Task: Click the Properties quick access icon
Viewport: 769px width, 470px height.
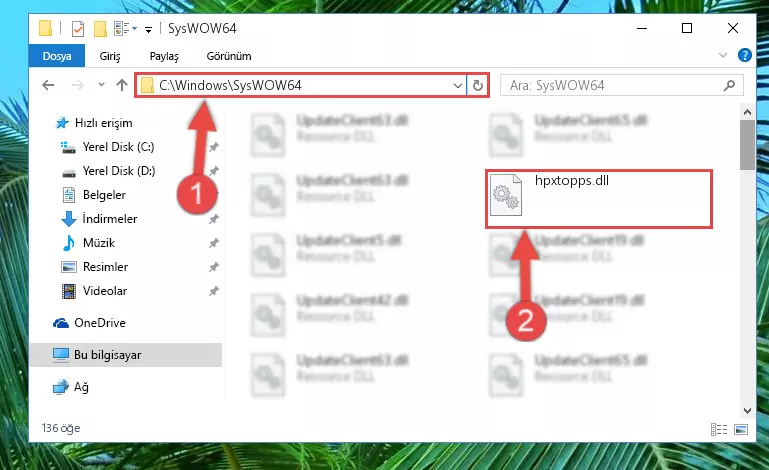Action: point(77,28)
